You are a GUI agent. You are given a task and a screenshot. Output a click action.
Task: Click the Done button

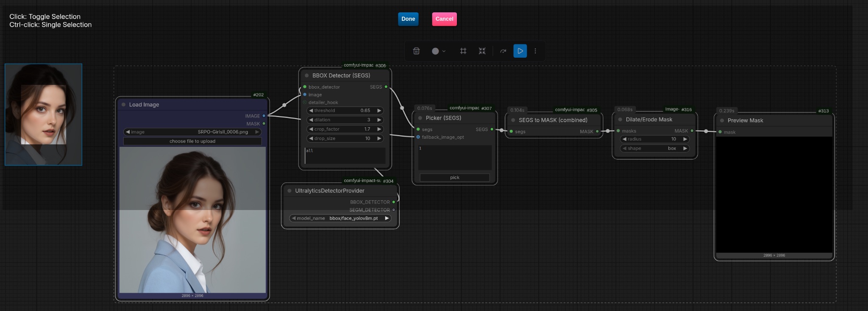click(408, 19)
